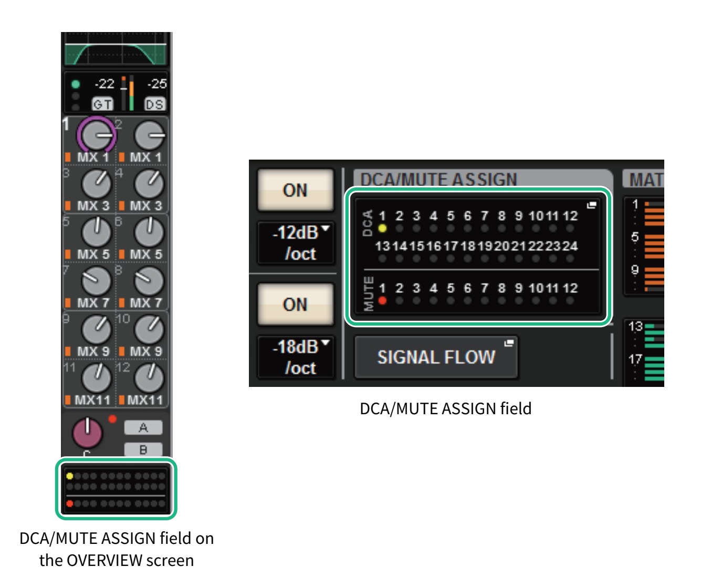Screen dimensions: 711x588
Task: Select the yellow DCA 1 indicator
Action: click(382, 228)
